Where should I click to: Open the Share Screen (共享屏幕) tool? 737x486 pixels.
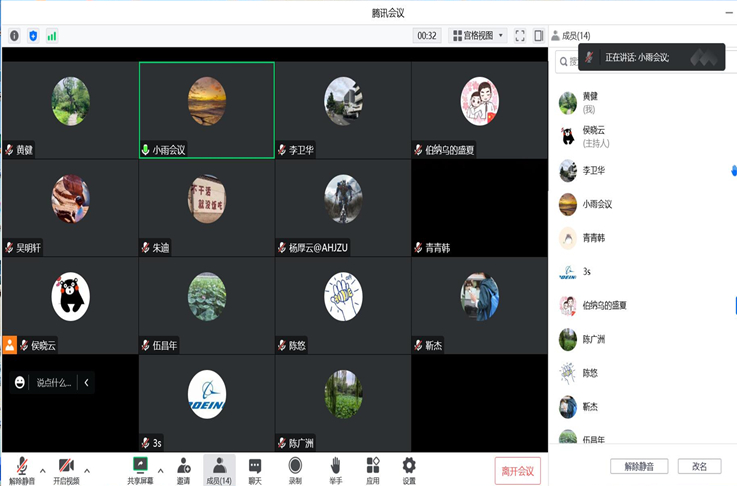140,469
